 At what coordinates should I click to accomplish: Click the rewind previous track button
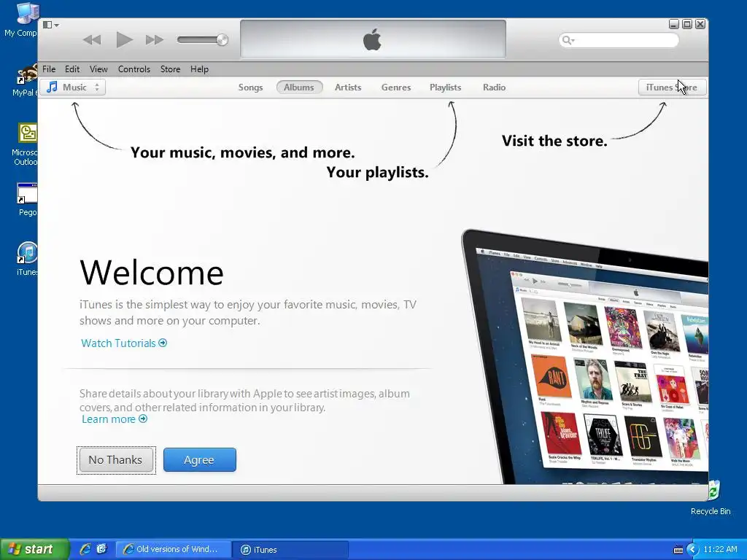[92, 40]
